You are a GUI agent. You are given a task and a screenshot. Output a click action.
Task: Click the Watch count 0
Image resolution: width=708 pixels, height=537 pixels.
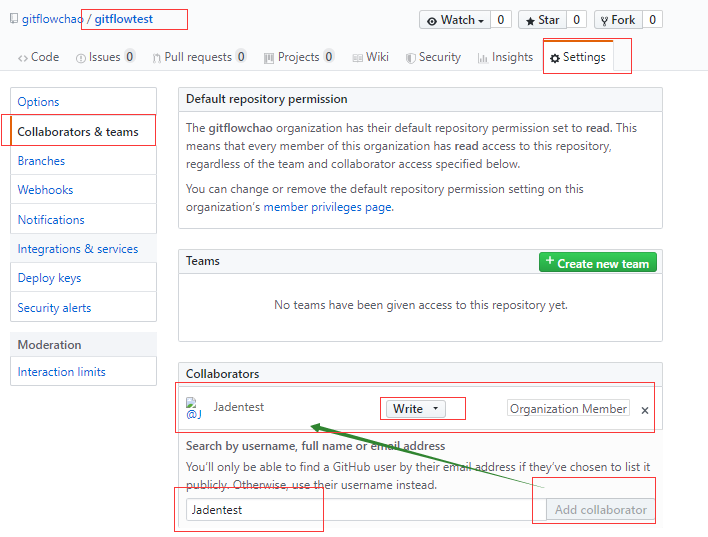click(501, 20)
